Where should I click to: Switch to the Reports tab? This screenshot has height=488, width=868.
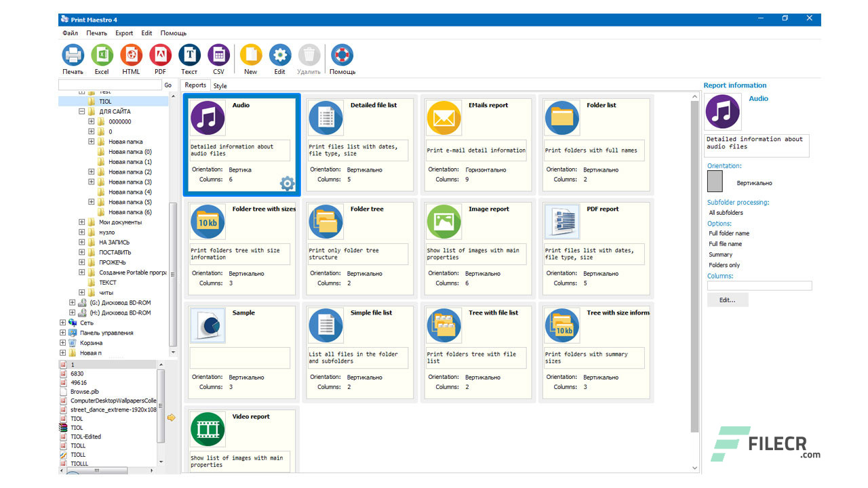195,85
